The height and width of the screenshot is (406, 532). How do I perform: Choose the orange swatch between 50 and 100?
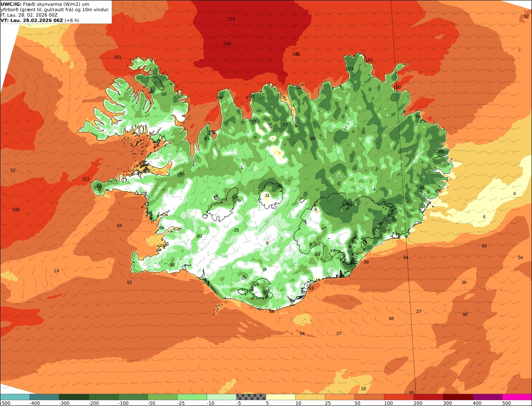(x=369, y=397)
